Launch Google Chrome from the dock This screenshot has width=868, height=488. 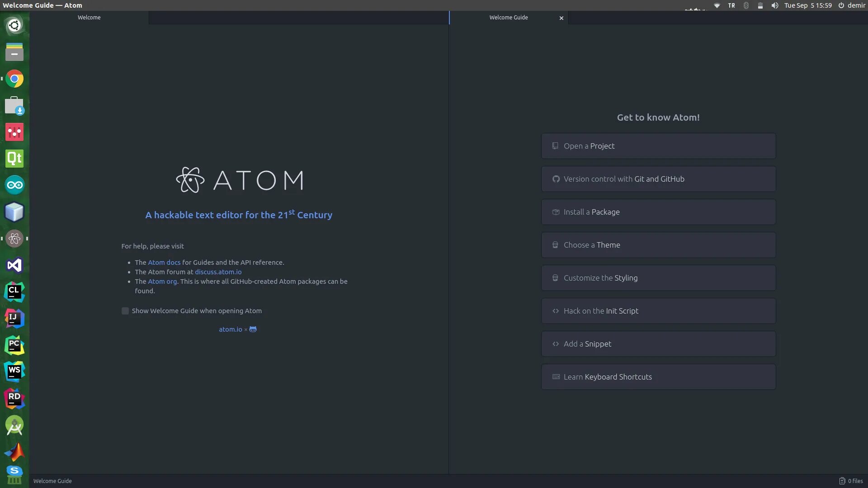(14, 79)
